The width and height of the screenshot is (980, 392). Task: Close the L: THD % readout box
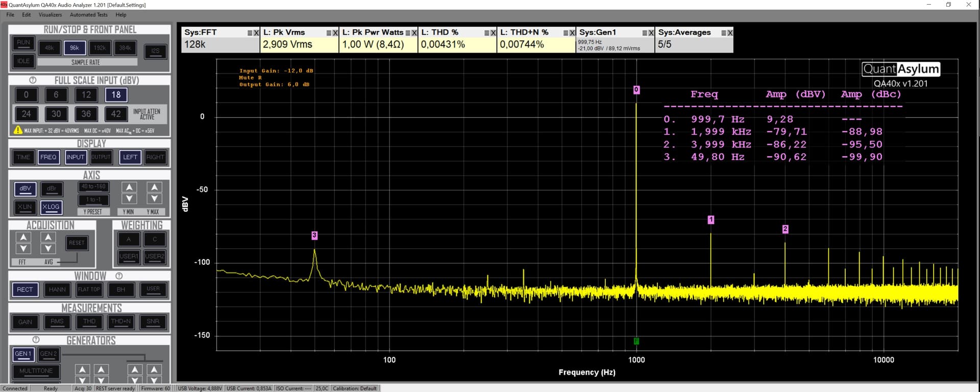pos(493,33)
